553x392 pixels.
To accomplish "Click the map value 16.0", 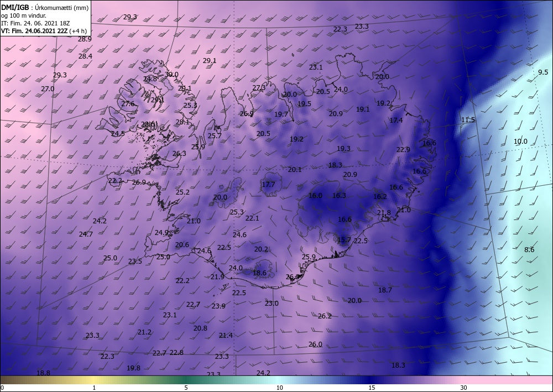I will pos(315,196).
